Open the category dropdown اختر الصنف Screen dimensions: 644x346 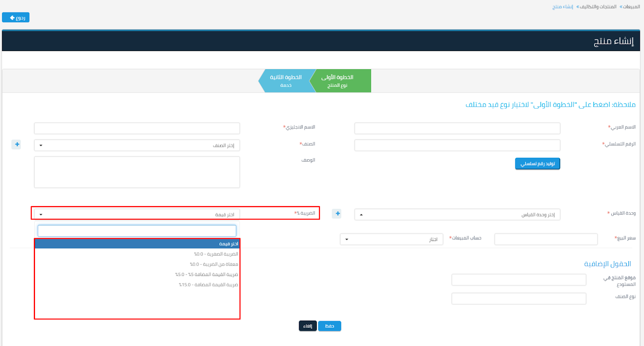(x=137, y=145)
